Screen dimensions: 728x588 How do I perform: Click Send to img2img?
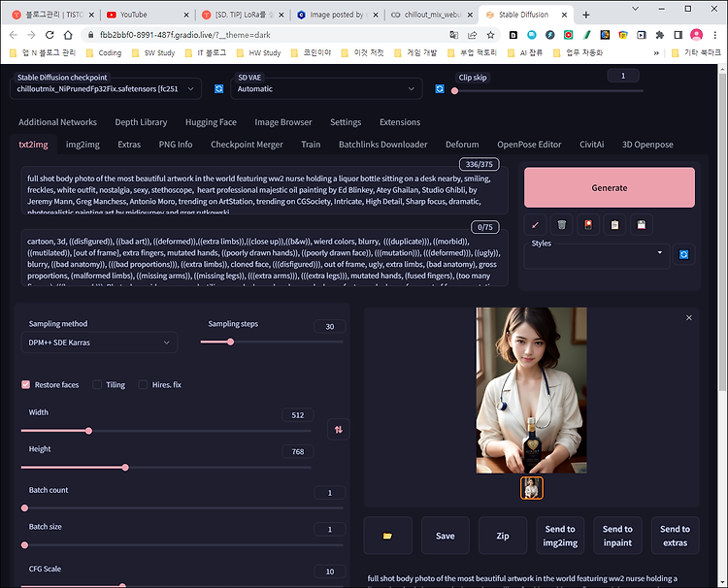560,536
